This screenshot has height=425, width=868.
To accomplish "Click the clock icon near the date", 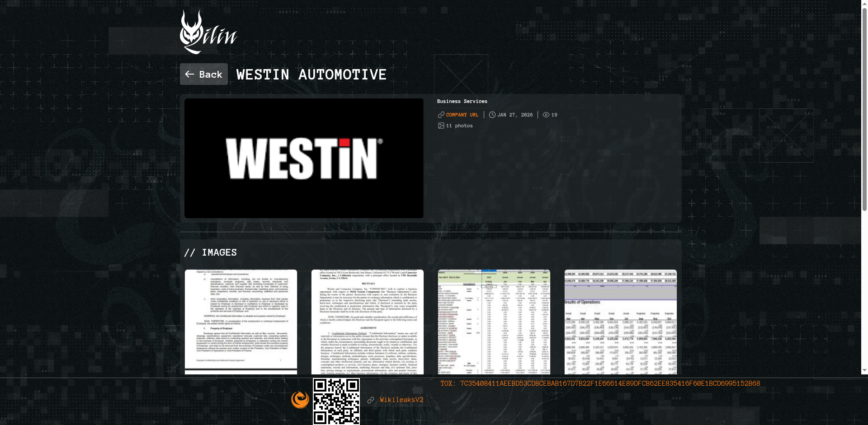I will 492,115.
